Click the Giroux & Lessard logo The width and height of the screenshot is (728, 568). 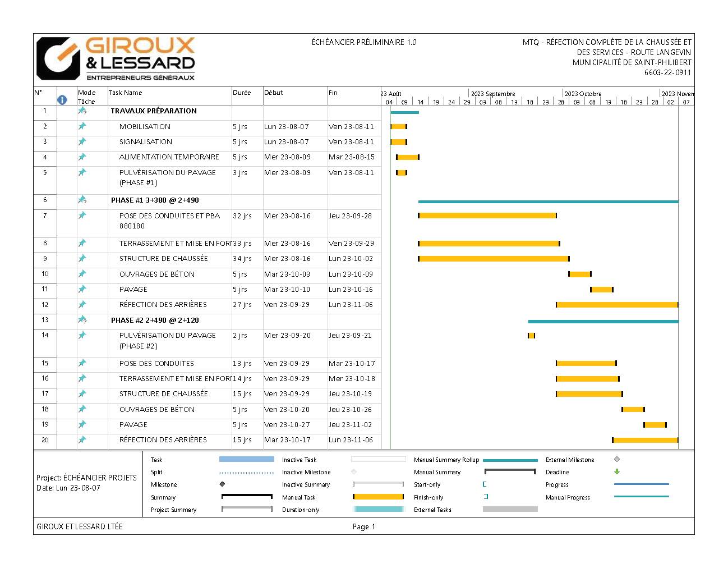[116, 58]
